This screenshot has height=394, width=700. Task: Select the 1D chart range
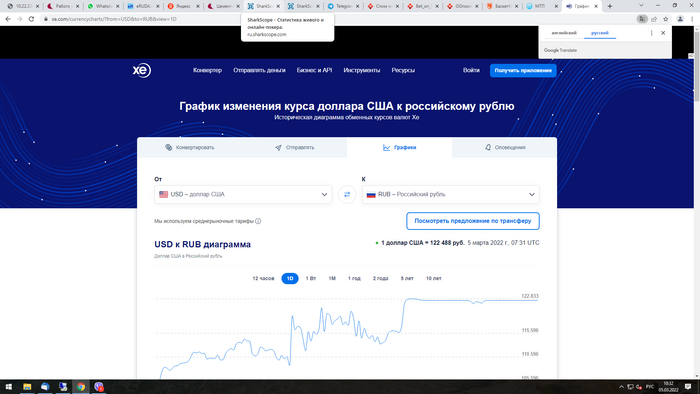pyautogui.click(x=290, y=278)
